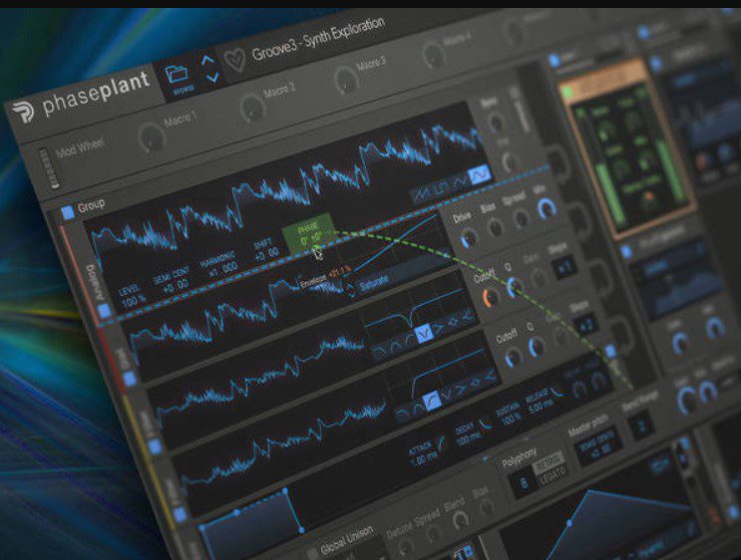Click the orange Cutoff knob of notch filter
The width and height of the screenshot is (741, 560).
490,298
